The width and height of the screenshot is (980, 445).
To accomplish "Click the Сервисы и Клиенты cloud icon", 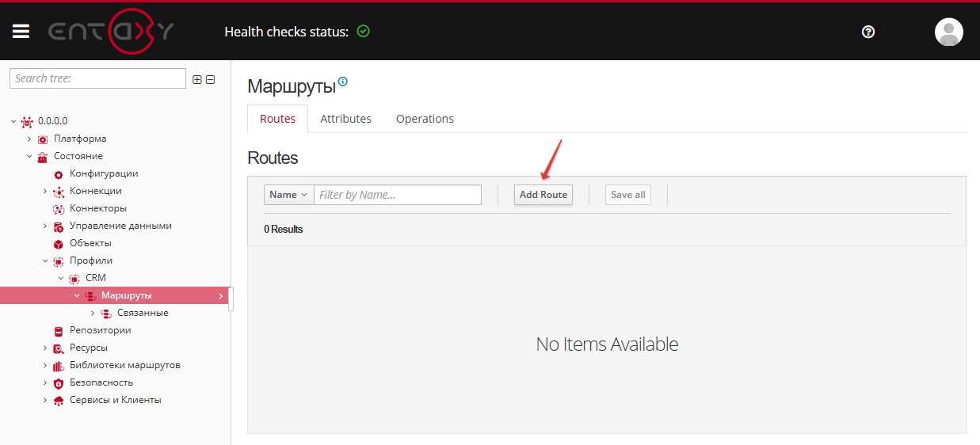I will (x=58, y=401).
